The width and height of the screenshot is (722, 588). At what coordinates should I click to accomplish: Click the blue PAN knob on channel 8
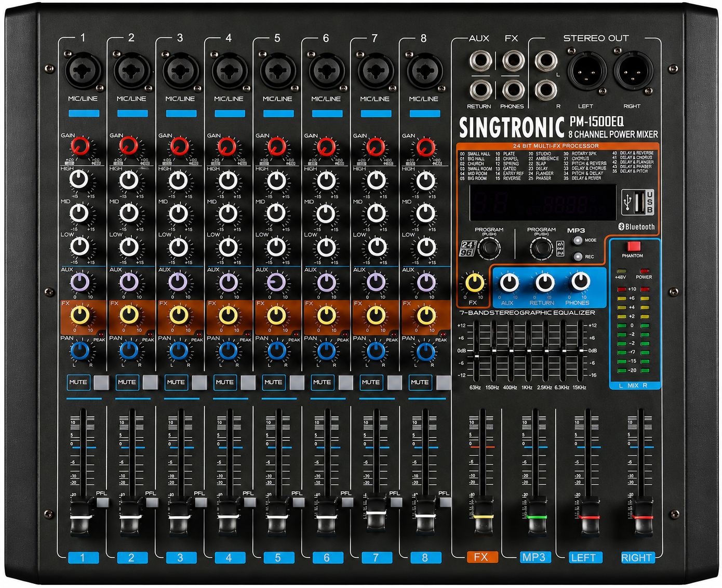425,351
